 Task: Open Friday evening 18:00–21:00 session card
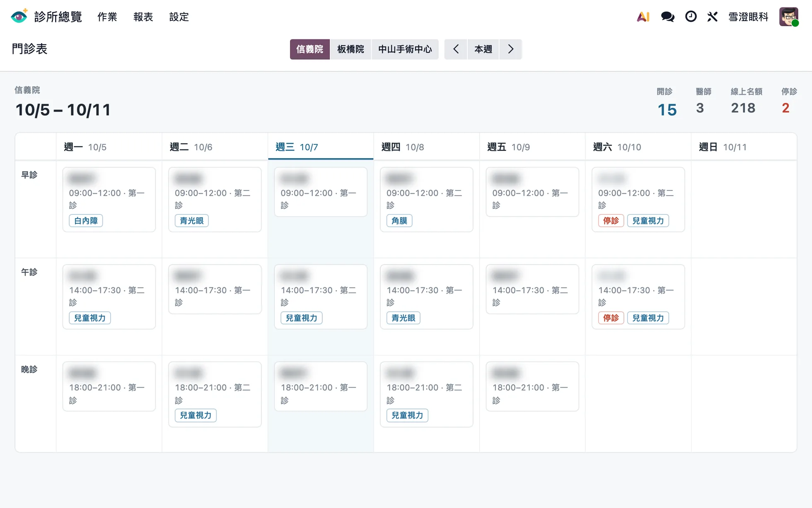[532, 386]
